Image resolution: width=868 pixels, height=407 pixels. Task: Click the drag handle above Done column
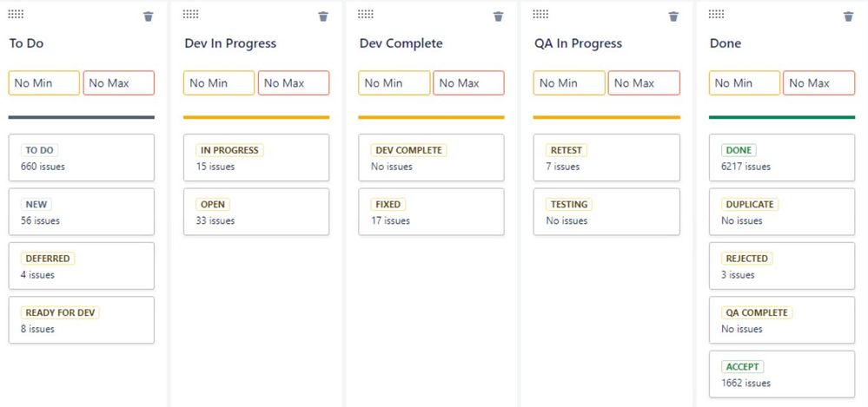(717, 14)
